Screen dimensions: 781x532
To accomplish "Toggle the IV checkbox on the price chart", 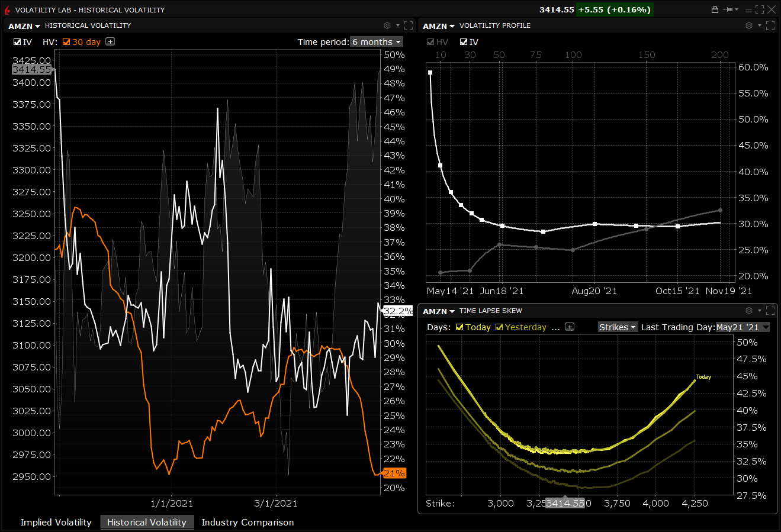I will (17, 41).
